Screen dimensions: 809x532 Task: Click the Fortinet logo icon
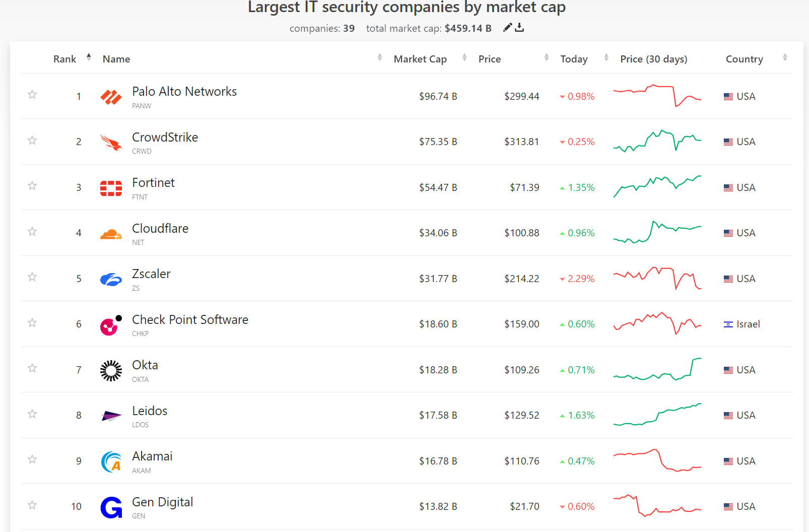[x=111, y=188]
